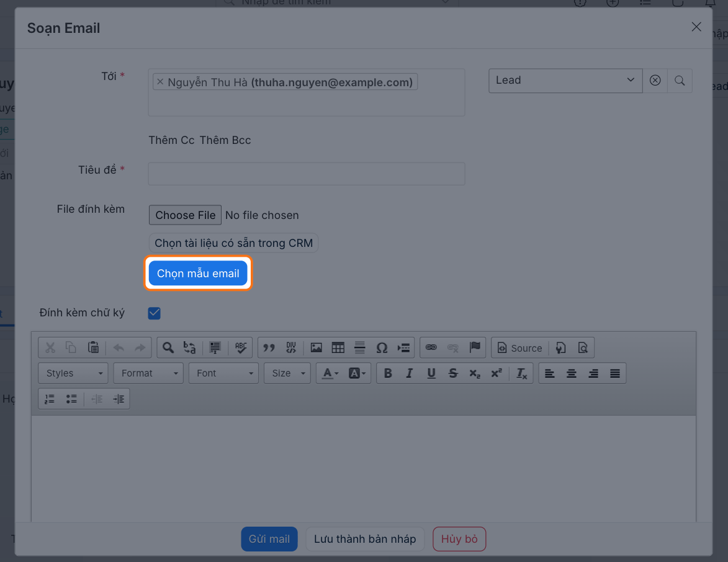Click the Redo arrow in editor toolbar
The width and height of the screenshot is (728, 562).
tap(140, 347)
